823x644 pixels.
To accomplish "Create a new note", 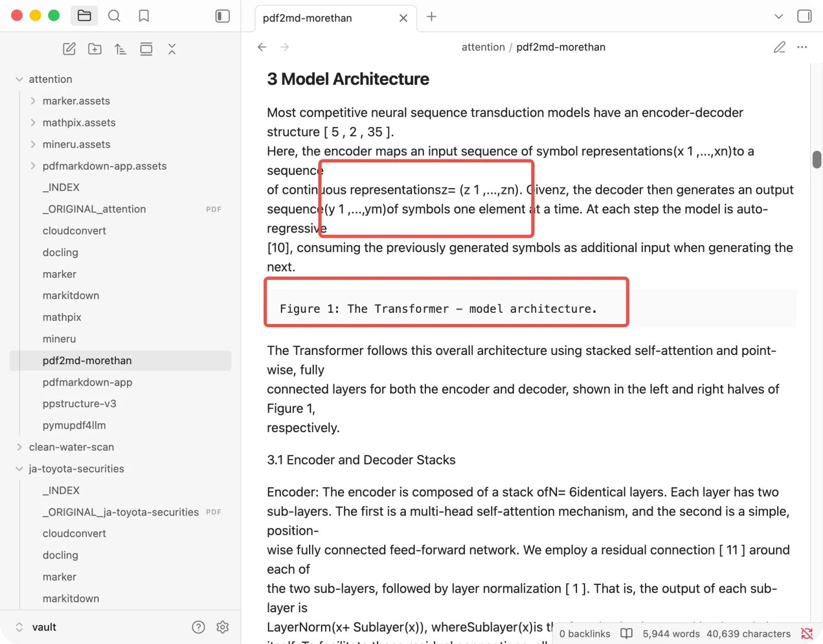I will coord(69,49).
